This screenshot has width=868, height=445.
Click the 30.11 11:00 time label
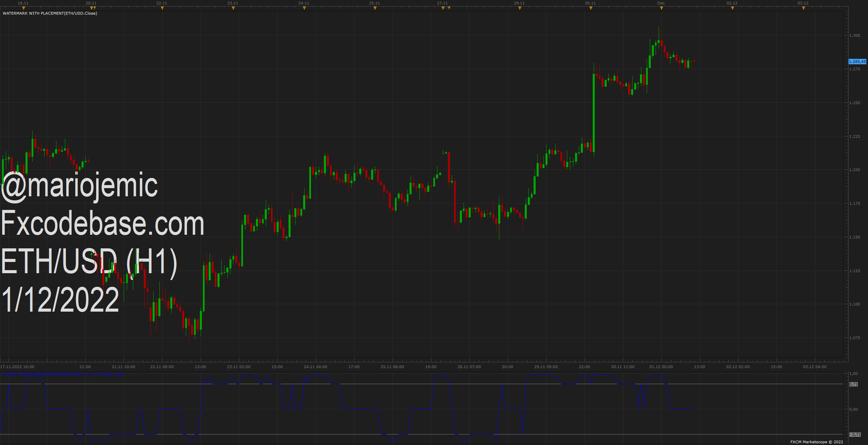point(623,367)
